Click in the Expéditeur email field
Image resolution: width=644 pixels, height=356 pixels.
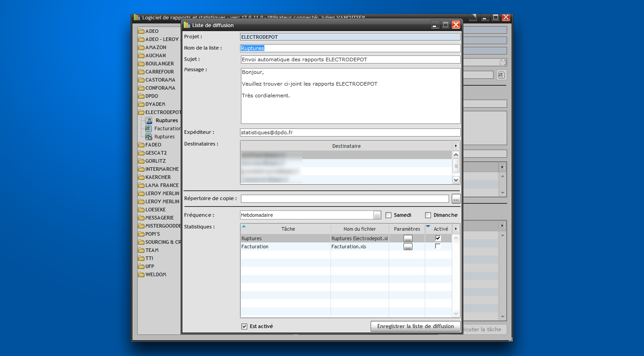point(350,132)
